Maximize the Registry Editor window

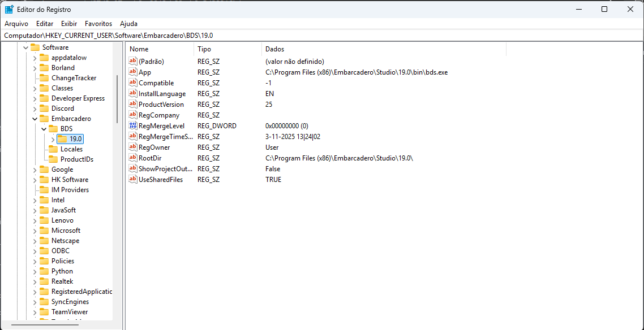tap(604, 10)
